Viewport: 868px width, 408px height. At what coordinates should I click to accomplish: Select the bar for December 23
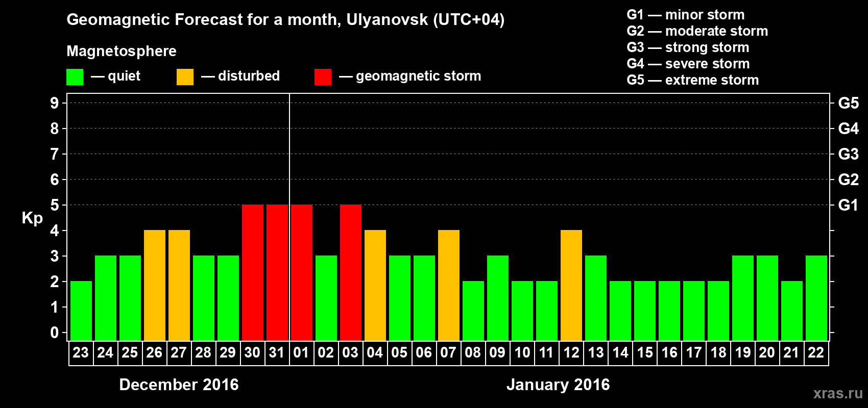tap(81, 311)
